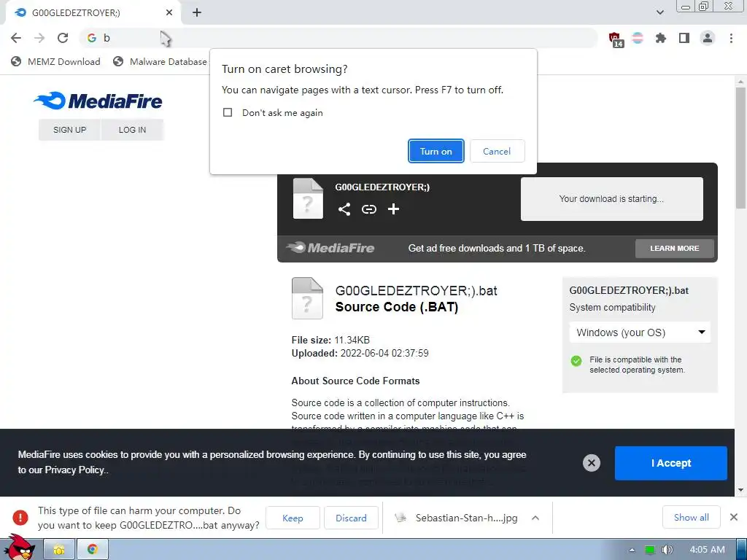
Task: Close the G00GLEDEZTROYER;) tab
Action: (x=169, y=13)
